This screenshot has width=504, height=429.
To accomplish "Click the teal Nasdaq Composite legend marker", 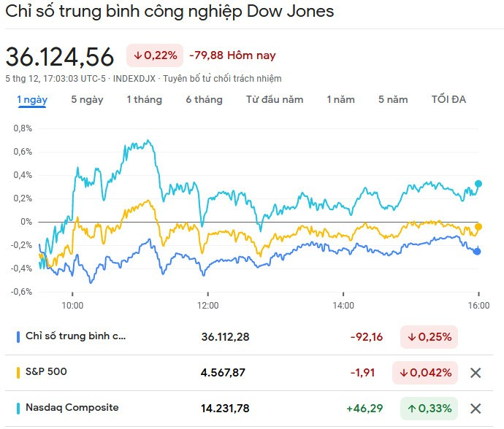I will [18, 409].
